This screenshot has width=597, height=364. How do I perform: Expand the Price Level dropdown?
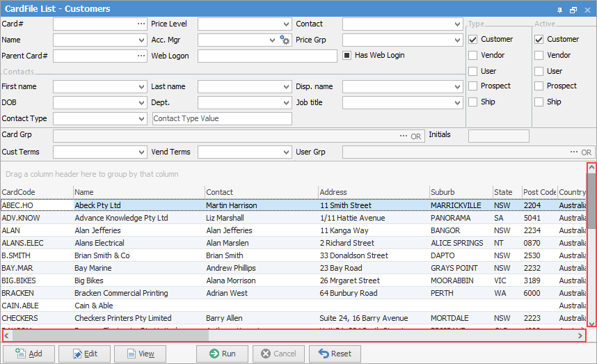coord(287,24)
